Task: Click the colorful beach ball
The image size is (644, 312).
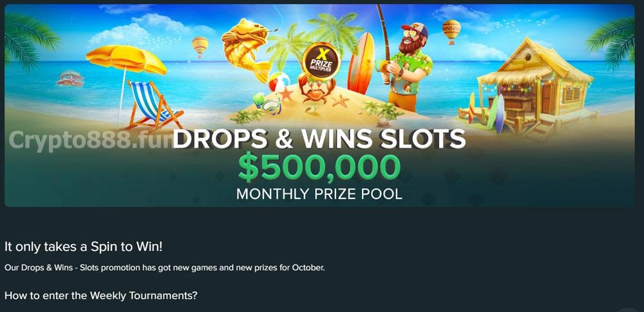Action: click(x=278, y=82)
